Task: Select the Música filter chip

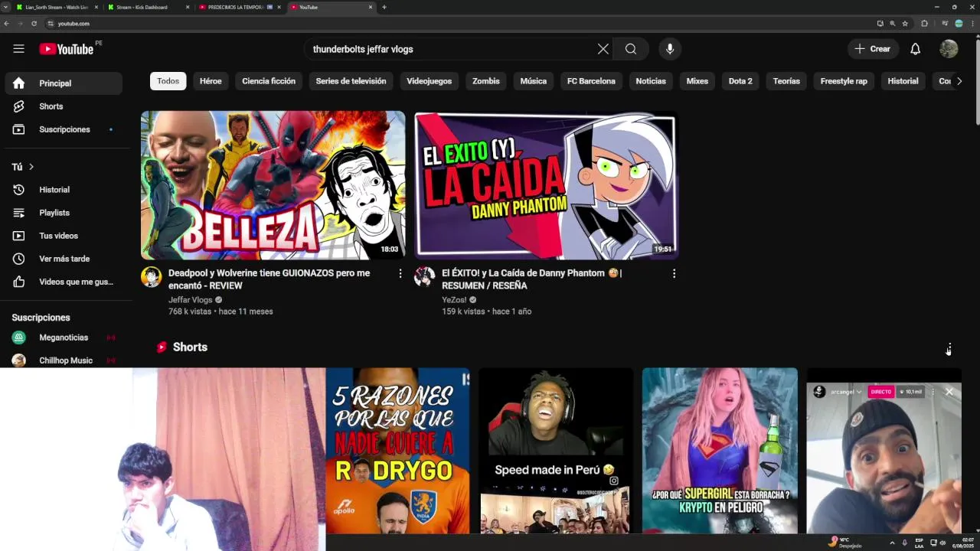Action: pos(534,81)
